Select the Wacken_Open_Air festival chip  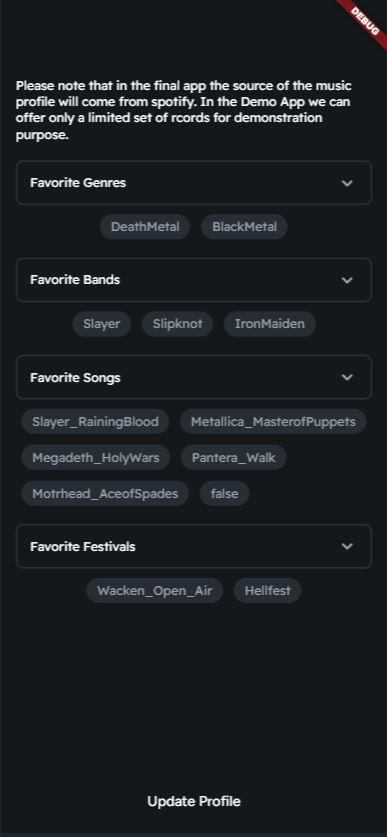coord(155,591)
